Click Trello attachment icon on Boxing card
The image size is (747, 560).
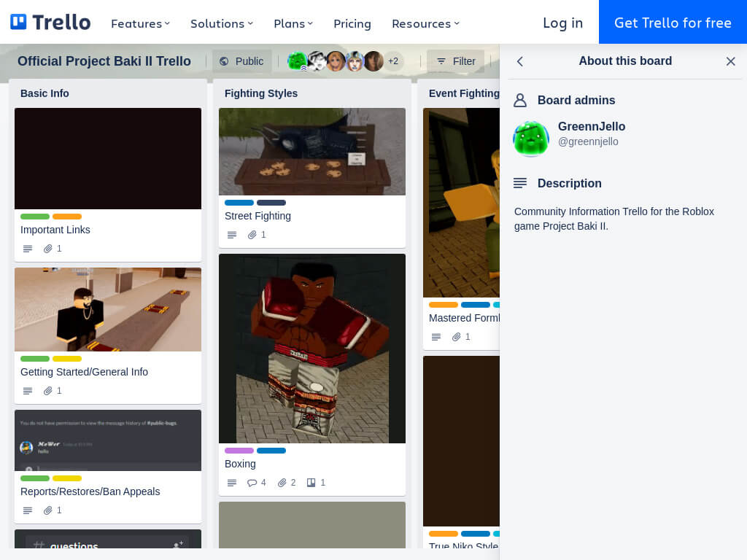pyautogui.click(x=311, y=483)
